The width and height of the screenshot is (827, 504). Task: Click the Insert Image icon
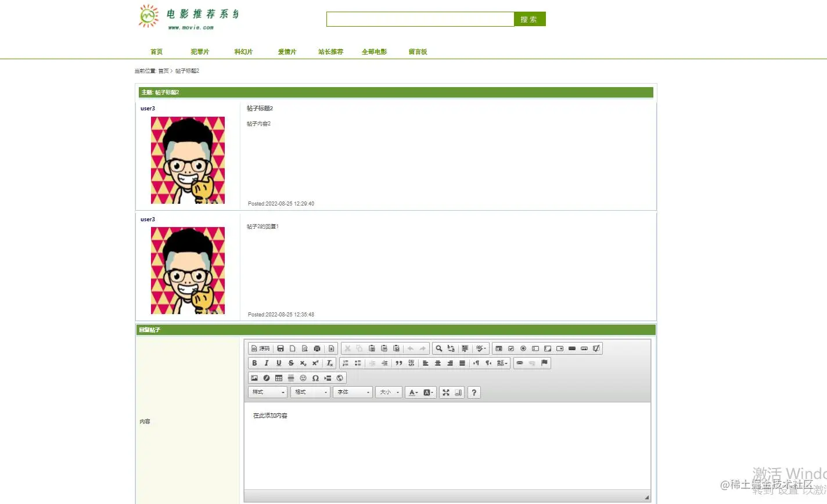(x=254, y=378)
